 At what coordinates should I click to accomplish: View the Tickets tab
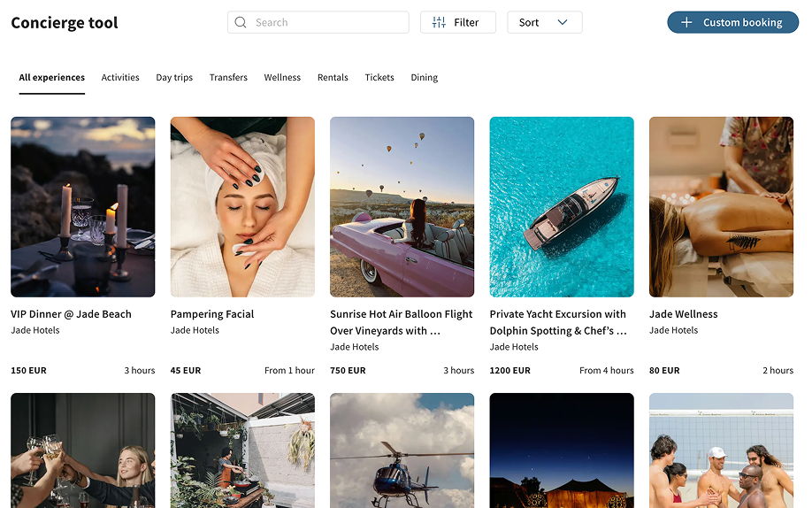click(x=379, y=78)
